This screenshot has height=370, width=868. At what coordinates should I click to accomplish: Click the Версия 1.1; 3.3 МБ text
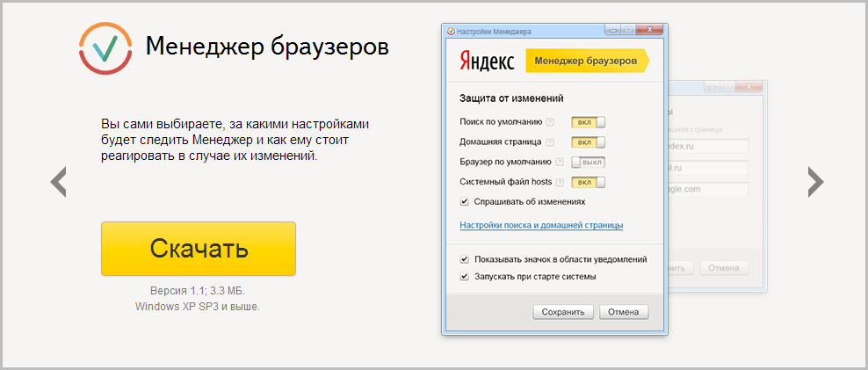[197, 291]
